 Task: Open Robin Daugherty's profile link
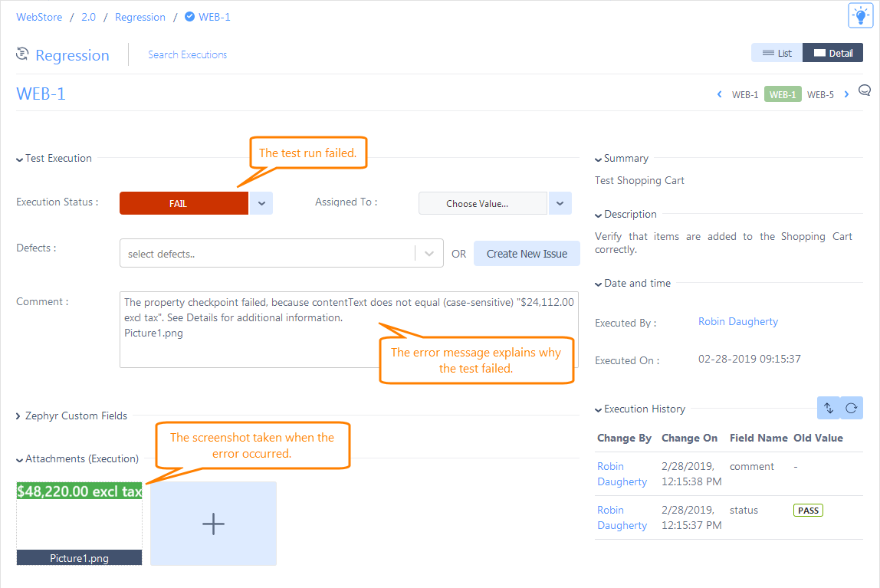pyautogui.click(x=737, y=321)
